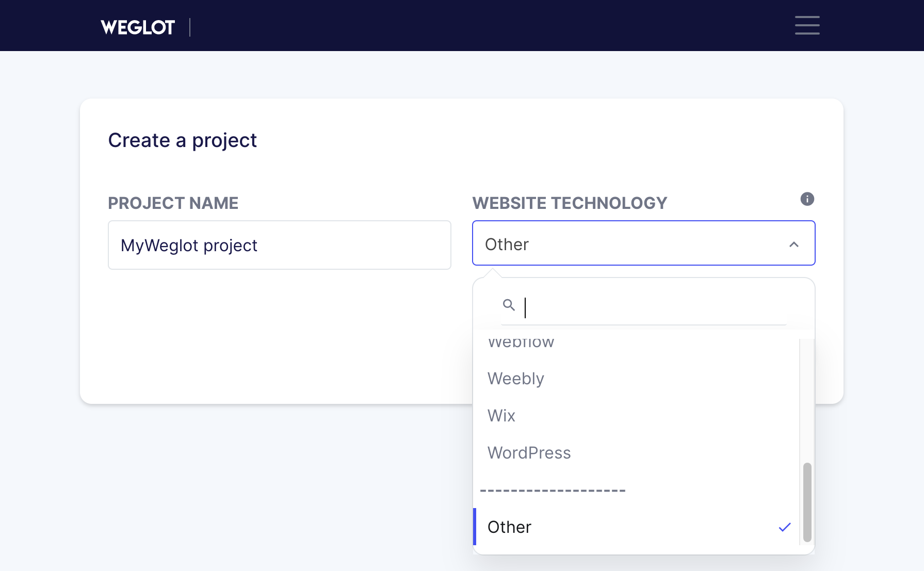This screenshot has height=571, width=924.
Task: Select Wix from the technology list
Action: pos(636,416)
